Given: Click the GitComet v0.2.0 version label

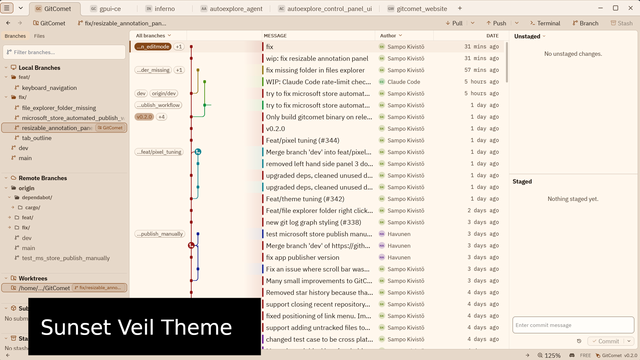Looking at the screenshot, I should tap(616, 356).
